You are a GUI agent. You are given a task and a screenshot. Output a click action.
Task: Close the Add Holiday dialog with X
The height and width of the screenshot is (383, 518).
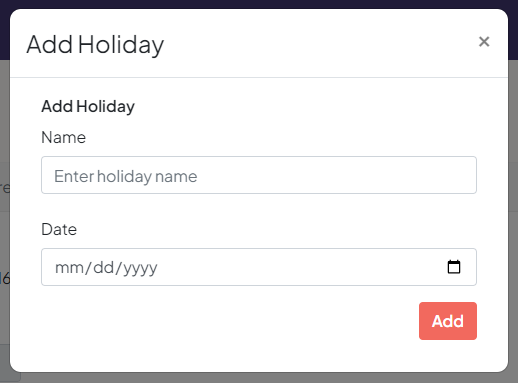[484, 42]
